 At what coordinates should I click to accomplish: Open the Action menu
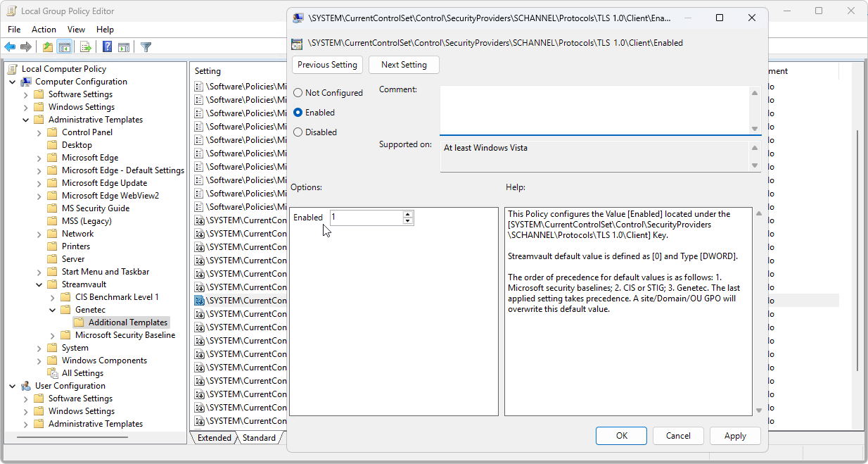coord(44,29)
